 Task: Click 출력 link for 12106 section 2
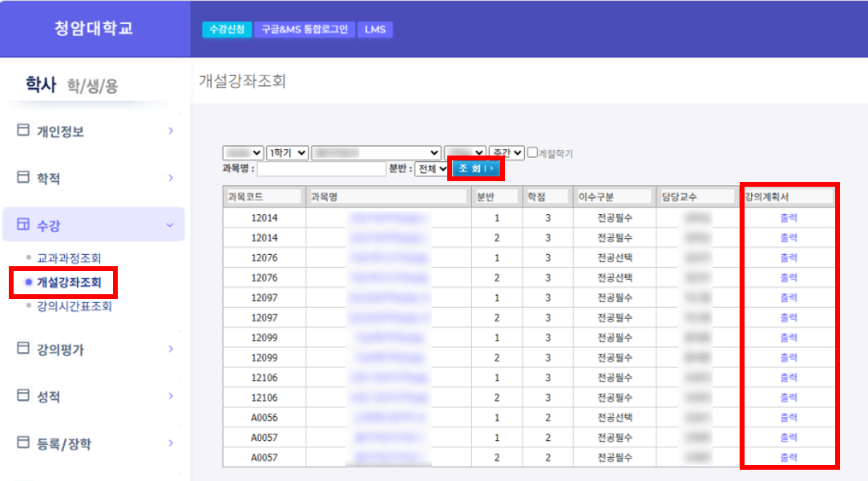[789, 398]
